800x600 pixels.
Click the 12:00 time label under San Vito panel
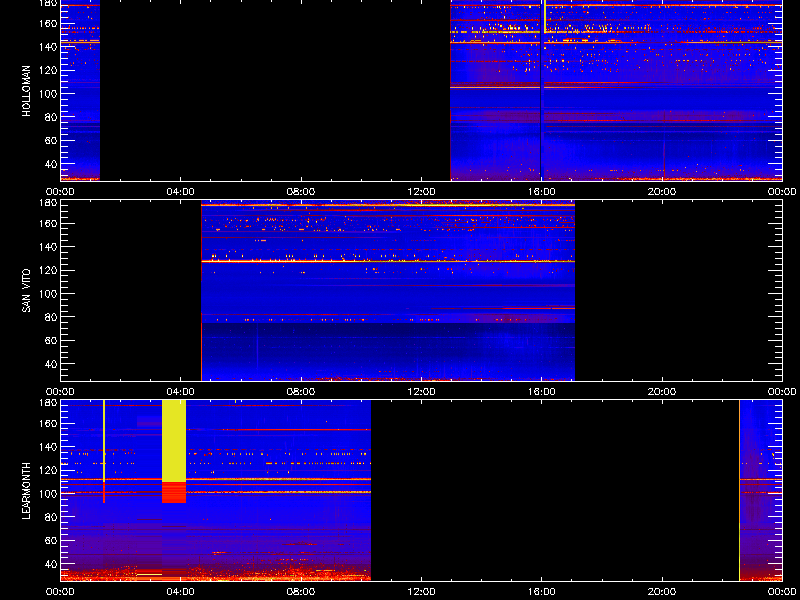click(421, 392)
